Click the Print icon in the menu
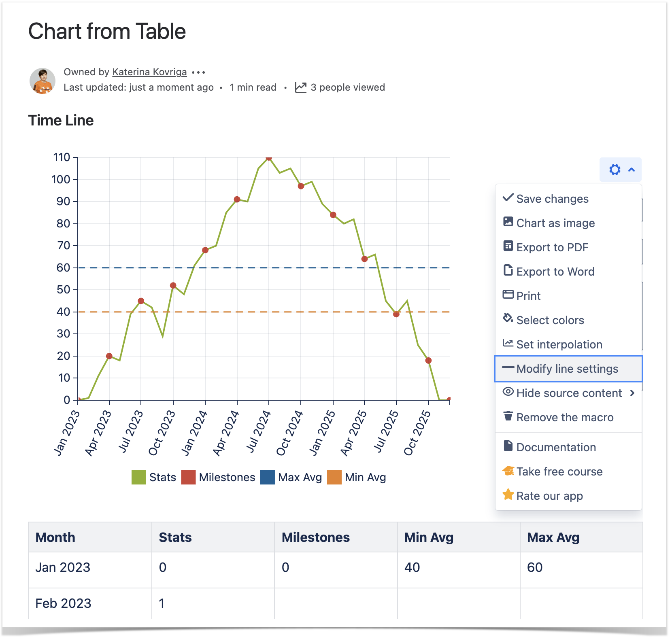The image size is (672, 639). (x=508, y=295)
